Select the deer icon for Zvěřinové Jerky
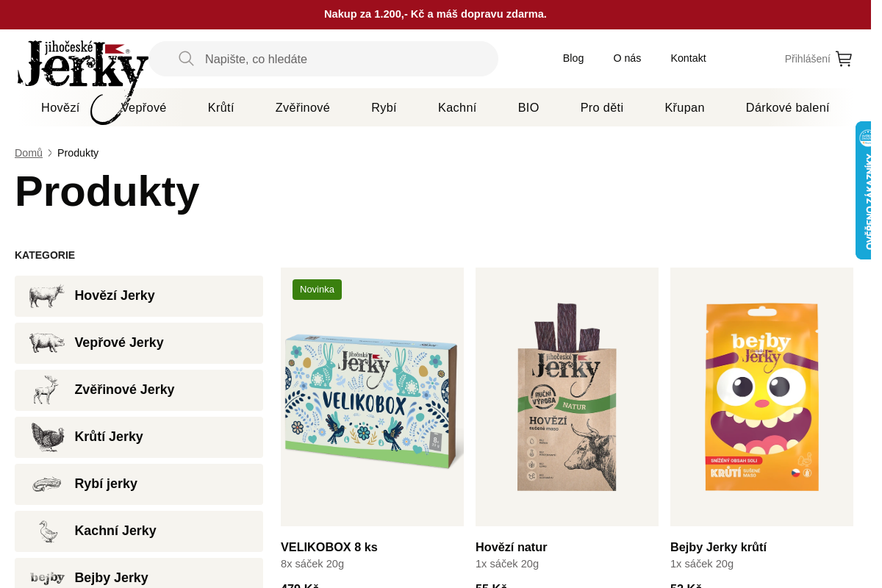The width and height of the screenshot is (882, 588). pos(46,390)
